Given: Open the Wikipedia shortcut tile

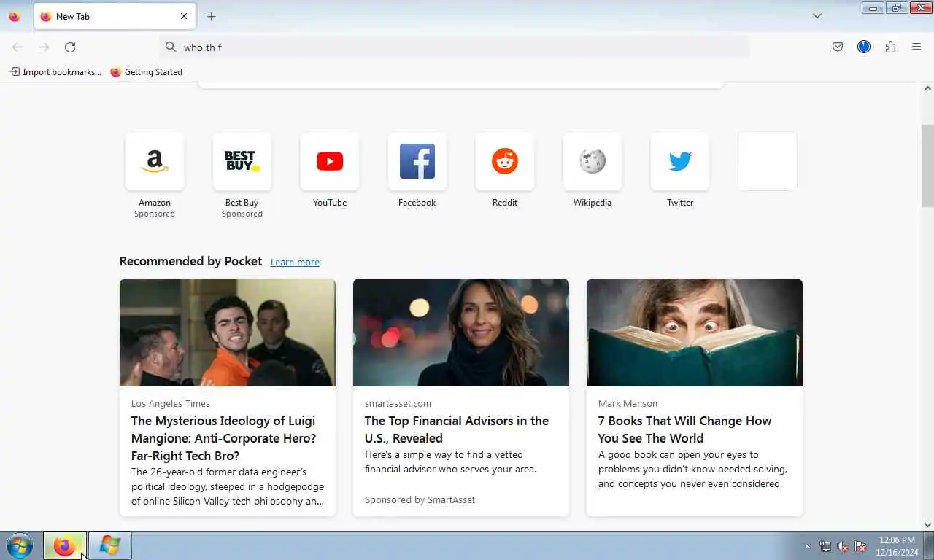Looking at the screenshot, I should pyautogui.click(x=593, y=161).
